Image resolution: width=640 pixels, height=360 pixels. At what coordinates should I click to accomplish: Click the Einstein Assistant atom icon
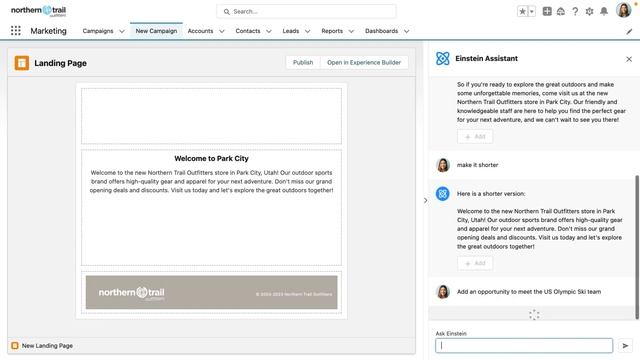(442, 58)
